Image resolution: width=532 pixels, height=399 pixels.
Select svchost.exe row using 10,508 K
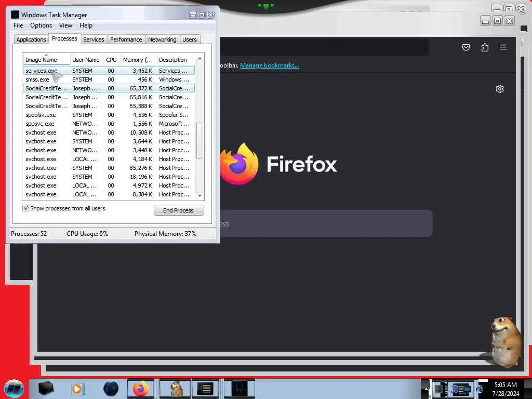point(109,132)
